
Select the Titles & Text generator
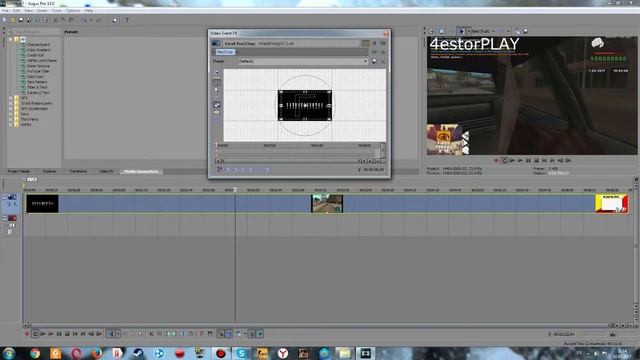tap(37, 87)
